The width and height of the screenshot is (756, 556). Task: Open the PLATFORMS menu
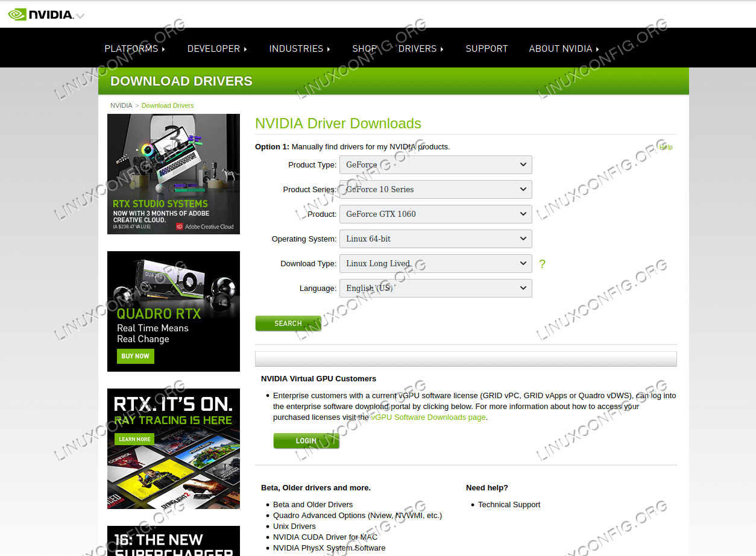coord(134,49)
